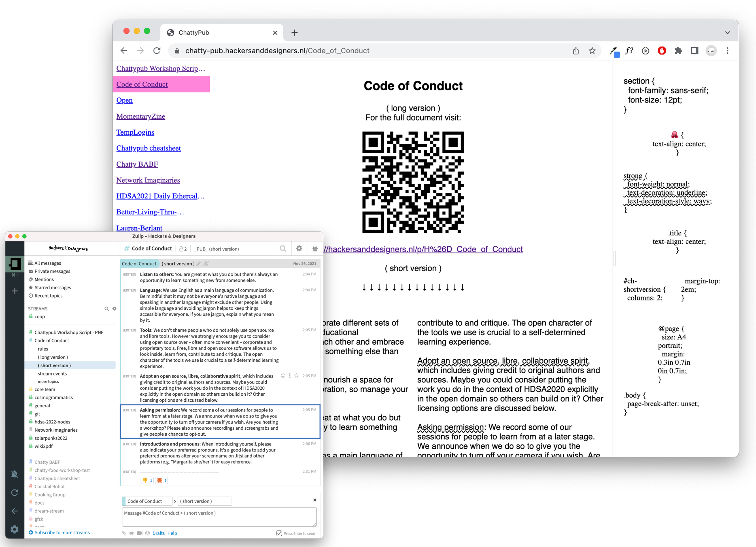Click the Hackers & Designers organization icon
This screenshot has height=547, width=756.
pos(15,264)
